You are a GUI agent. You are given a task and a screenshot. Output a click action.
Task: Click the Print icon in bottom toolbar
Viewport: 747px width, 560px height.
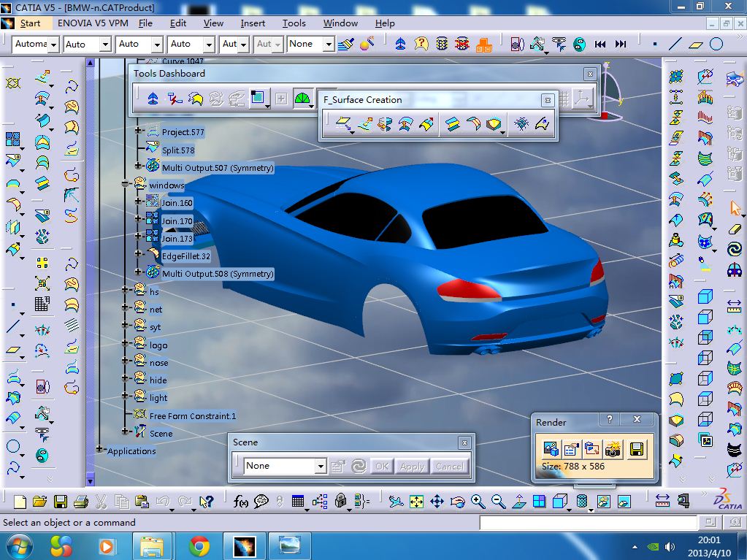click(x=81, y=502)
